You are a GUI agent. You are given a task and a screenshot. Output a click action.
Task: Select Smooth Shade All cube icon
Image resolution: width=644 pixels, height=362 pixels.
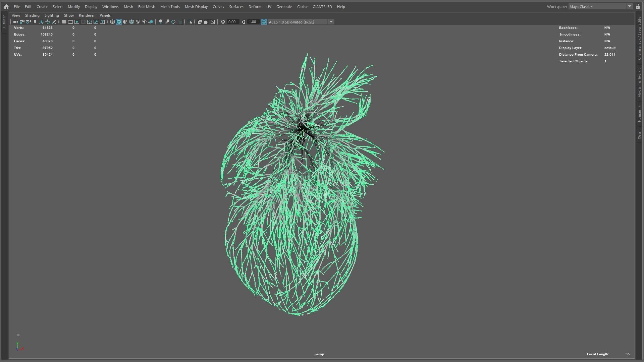click(x=119, y=22)
